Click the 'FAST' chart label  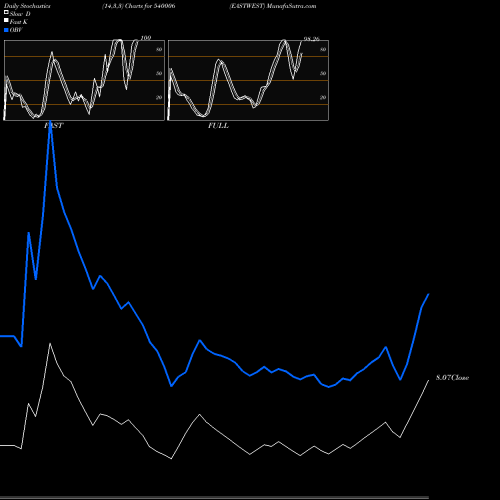pos(54,126)
